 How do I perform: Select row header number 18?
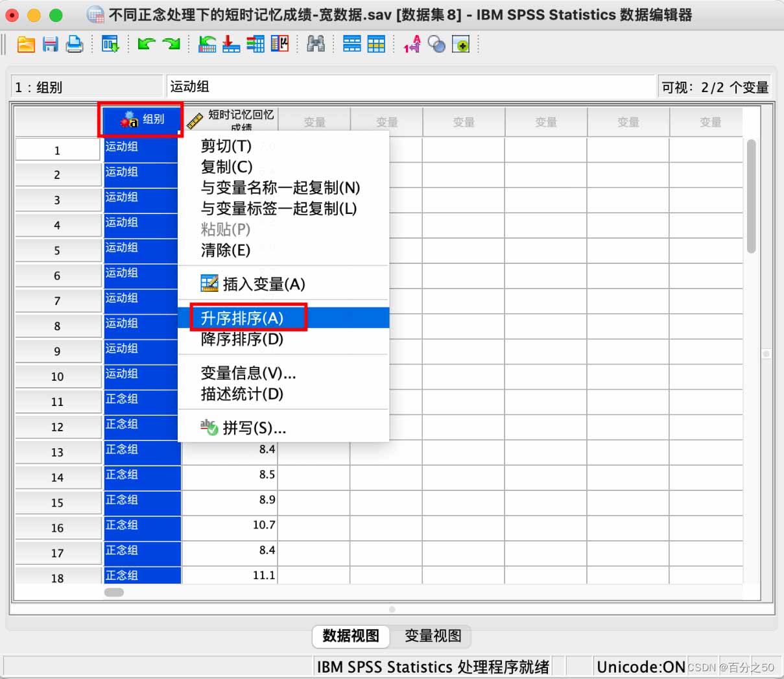(x=57, y=576)
